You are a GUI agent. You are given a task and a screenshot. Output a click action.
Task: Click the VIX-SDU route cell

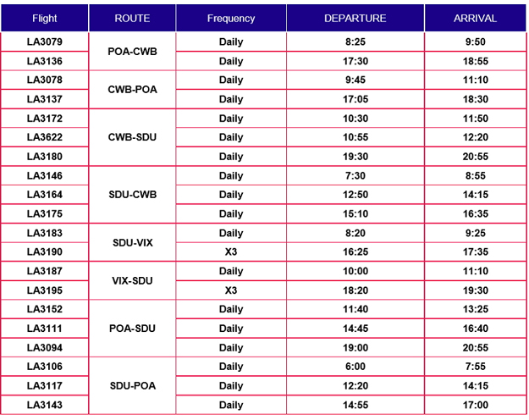pyautogui.click(x=132, y=280)
